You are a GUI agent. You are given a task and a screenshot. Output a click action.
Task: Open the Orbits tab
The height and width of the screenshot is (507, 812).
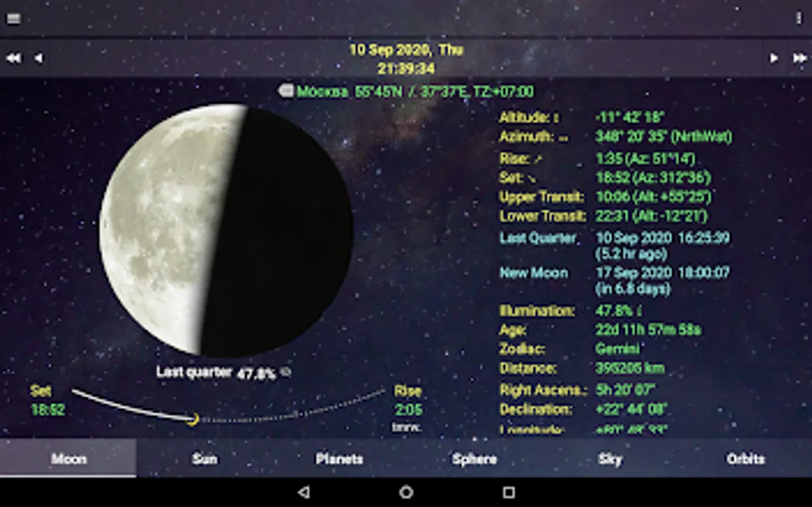tap(745, 459)
